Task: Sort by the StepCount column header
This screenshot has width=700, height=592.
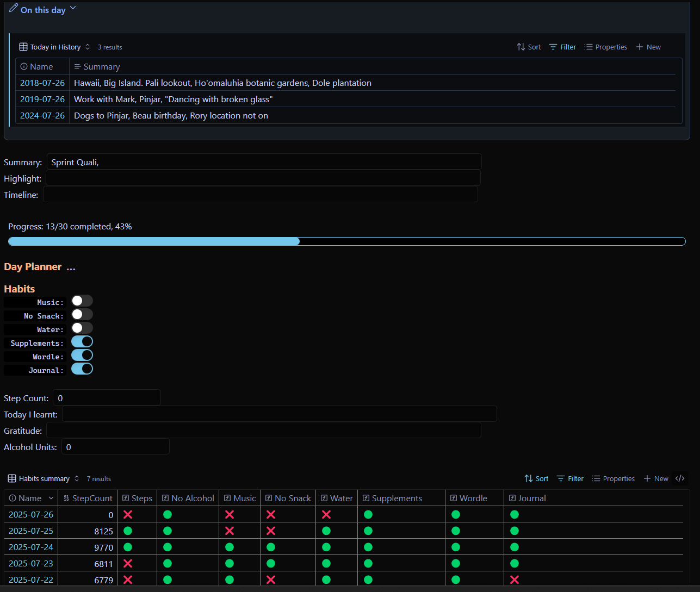Action: (88, 498)
